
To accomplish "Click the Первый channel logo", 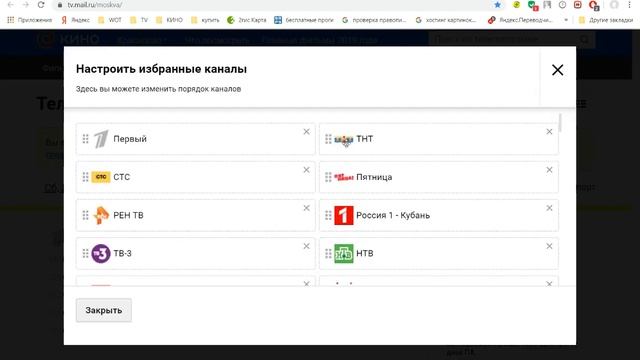I will point(101,139).
